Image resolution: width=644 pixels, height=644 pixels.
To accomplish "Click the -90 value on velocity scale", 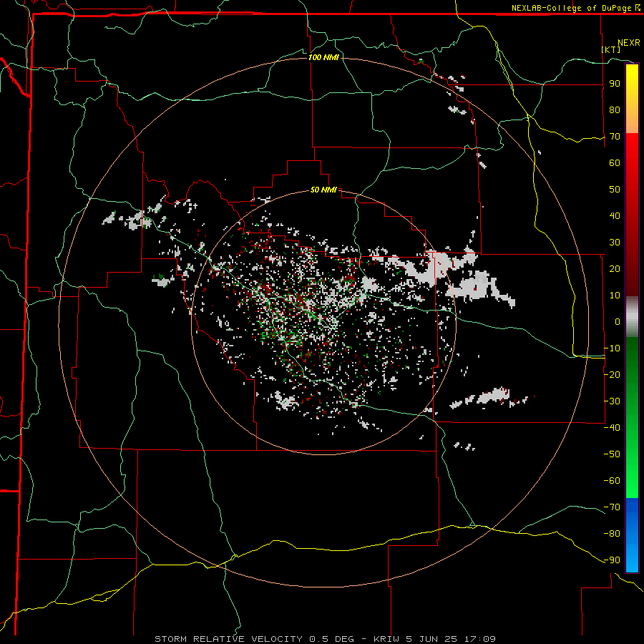I will pos(612,560).
